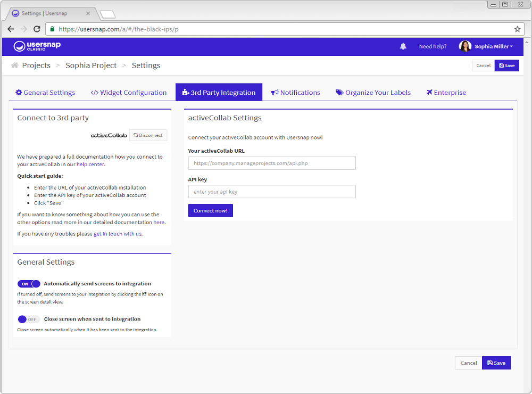Click the notification bell icon
The height and width of the screenshot is (394, 532).
[x=403, y=46]
